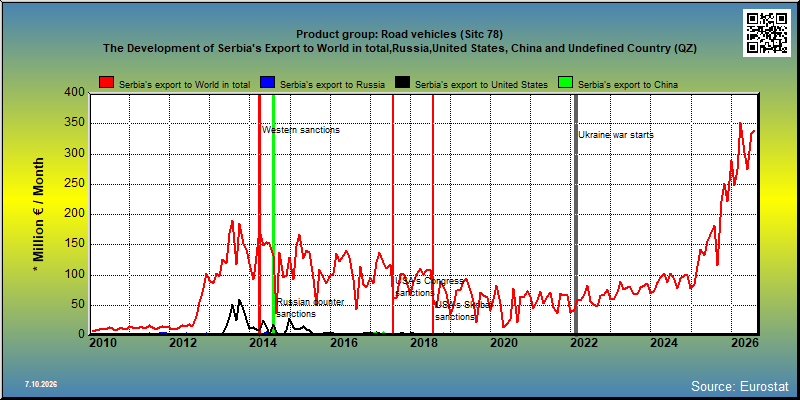Click the "Source: Eurostat" text

point(740,386)
